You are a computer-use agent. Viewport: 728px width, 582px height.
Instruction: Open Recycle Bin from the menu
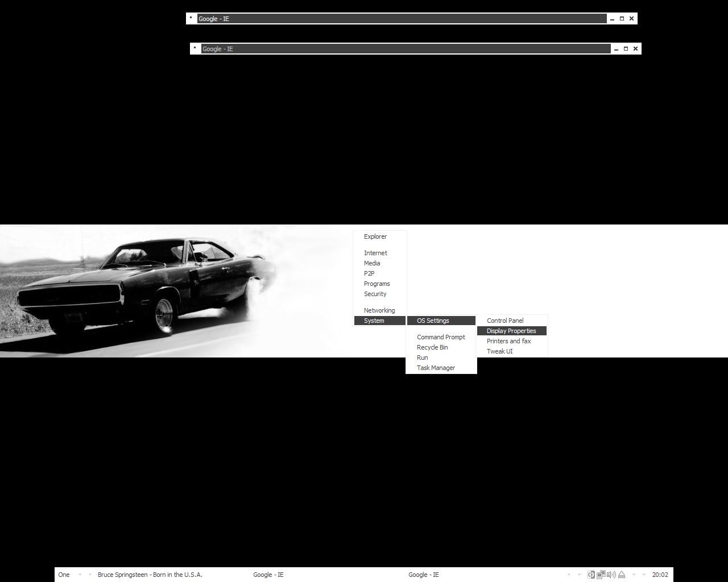[441, 347]
